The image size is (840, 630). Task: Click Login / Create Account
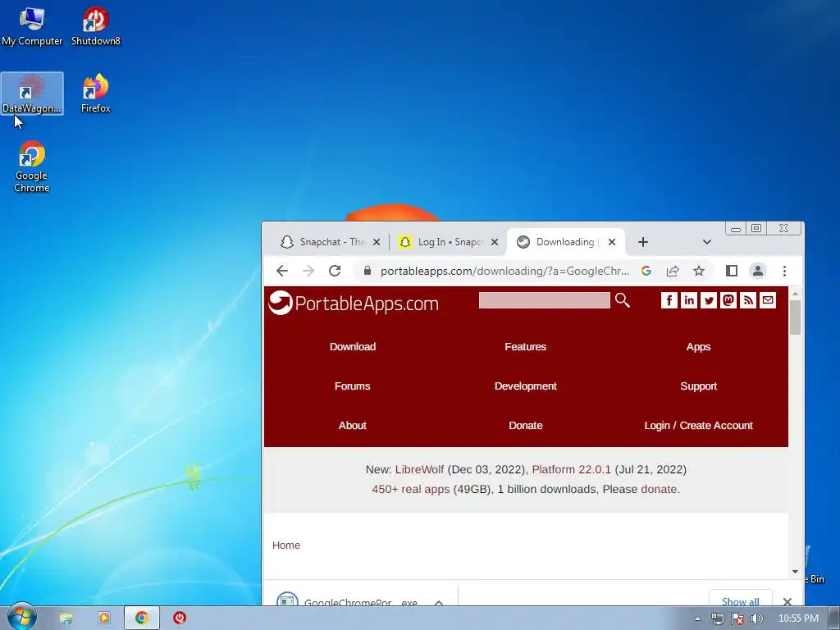[x=699, y=426]
